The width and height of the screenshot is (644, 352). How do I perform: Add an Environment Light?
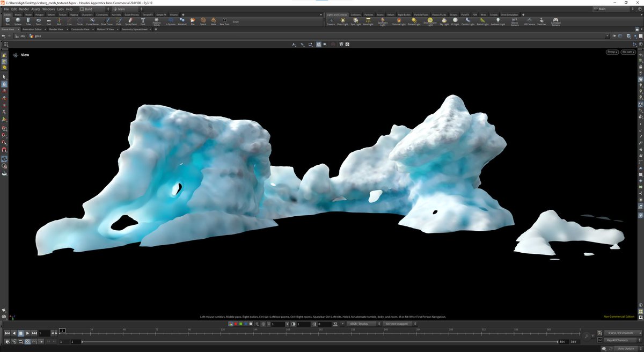[x=430, y=22]
